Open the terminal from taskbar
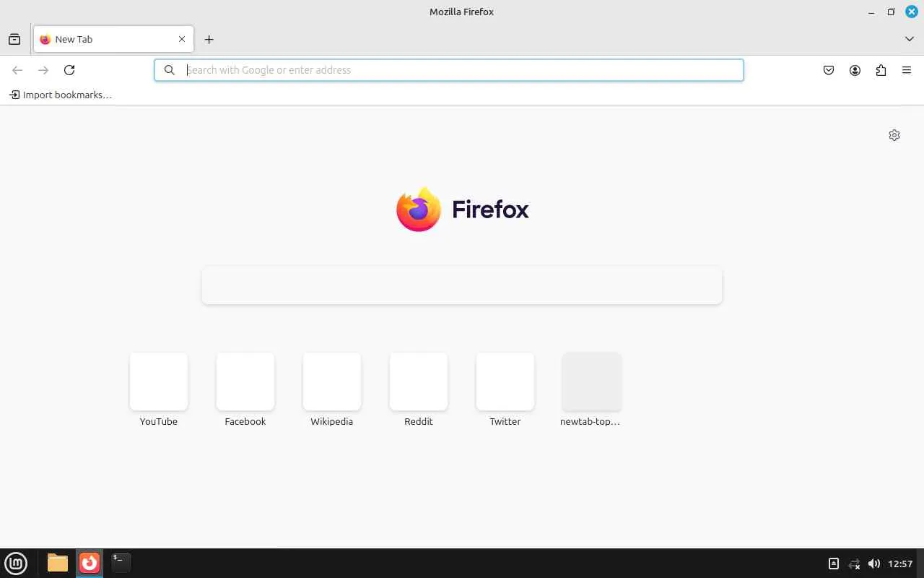 pyautogui.click(x=121, y=563)
